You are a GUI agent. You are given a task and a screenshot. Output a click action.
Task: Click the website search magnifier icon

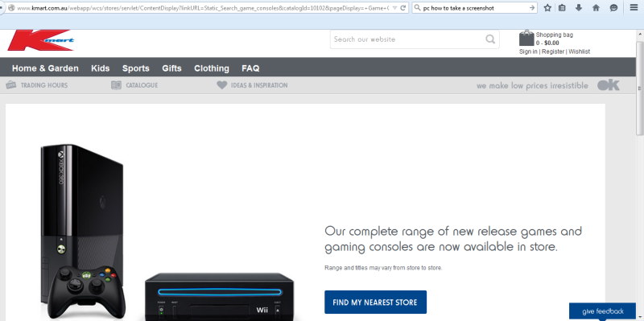tap(490, 39)
